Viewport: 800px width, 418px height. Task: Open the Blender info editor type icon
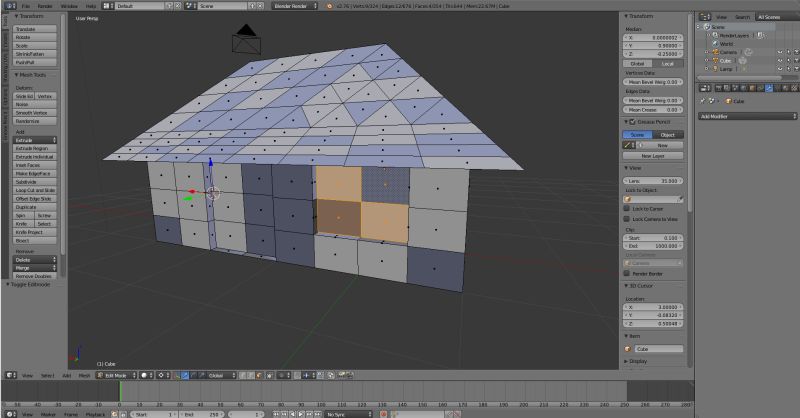(x=10, y=6)
